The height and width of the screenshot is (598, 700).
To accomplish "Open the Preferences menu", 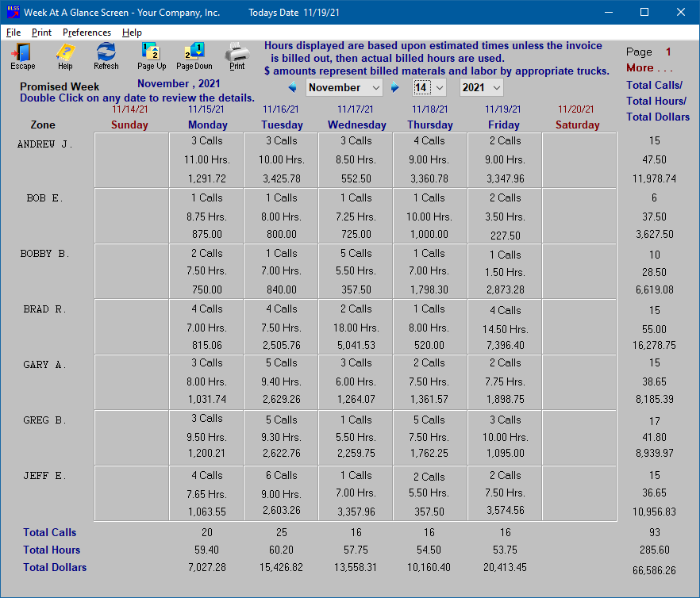I will pyautogui.click(x=87, y=33).
